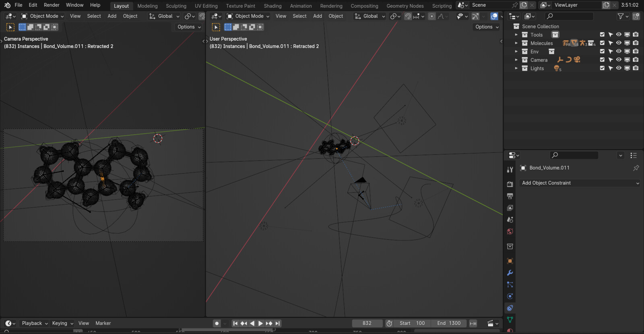Expand the Camera collection
Image resolution: width=644 pixels, height=334 pixels.
point(516,60)
